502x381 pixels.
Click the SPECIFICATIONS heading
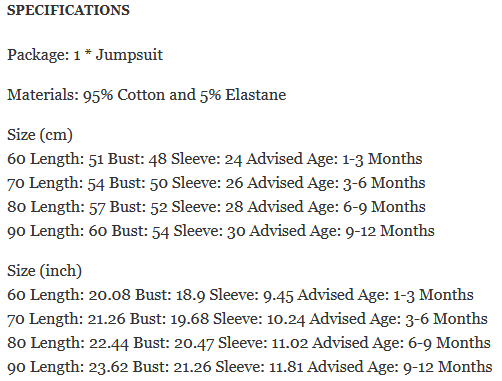[68, 10]
